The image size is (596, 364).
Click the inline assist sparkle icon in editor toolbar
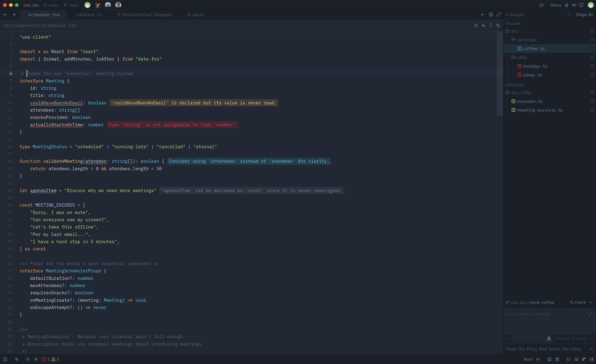(x=483, y=25)
